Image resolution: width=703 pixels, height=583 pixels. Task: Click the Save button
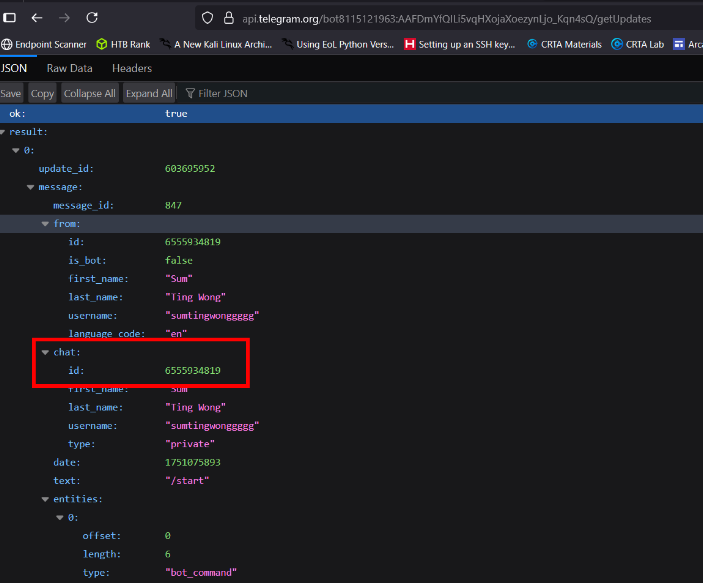(x=11, y=93)
